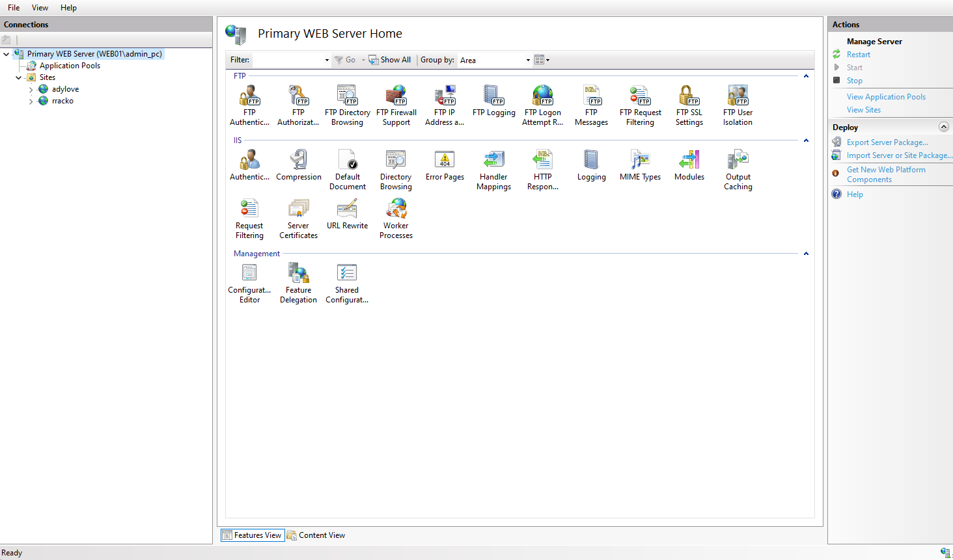Open FTP SSL Settings feature
The width and height of the screenshot is (953, 560).
(x=689, y=105)
